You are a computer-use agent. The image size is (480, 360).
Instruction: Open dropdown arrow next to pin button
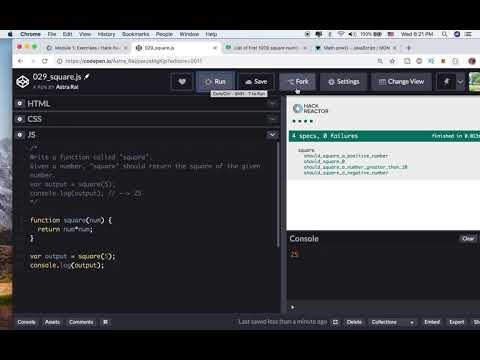point(460,82)
